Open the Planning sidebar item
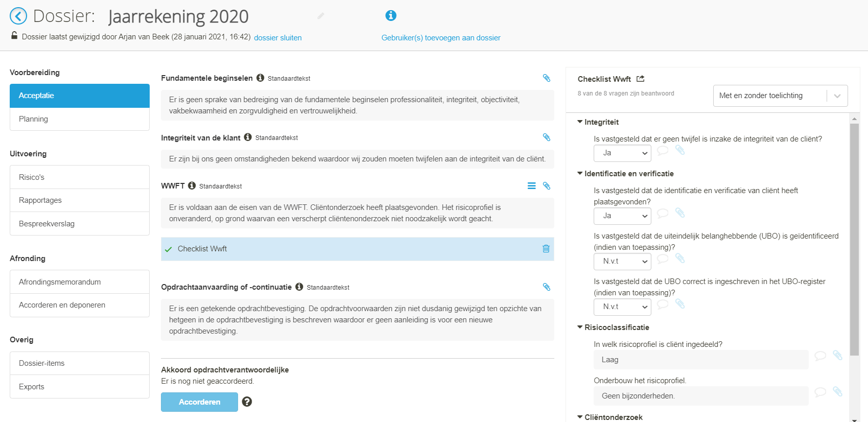The width and height of the screenshot is (868, 422). tap(80, 119)
